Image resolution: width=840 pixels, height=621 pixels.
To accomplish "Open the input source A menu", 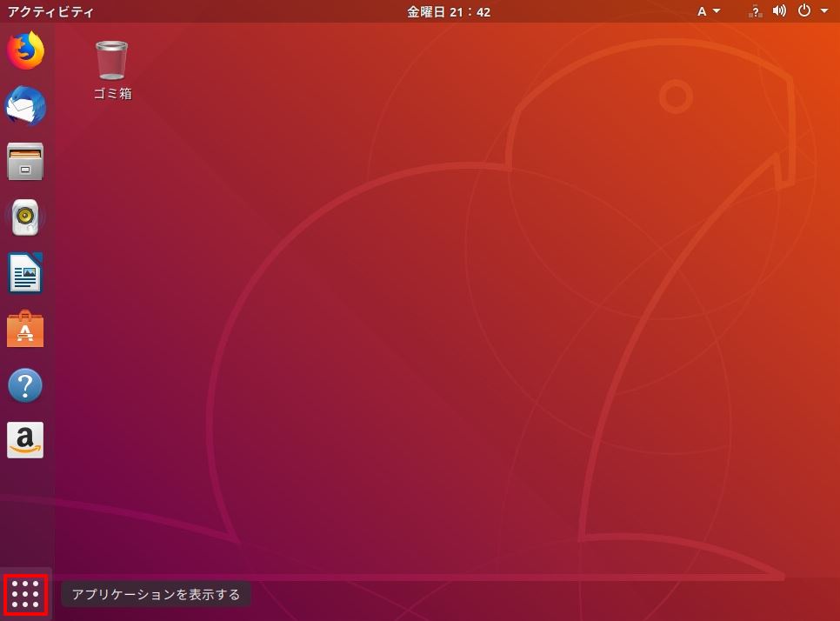I will click(708, 11).
